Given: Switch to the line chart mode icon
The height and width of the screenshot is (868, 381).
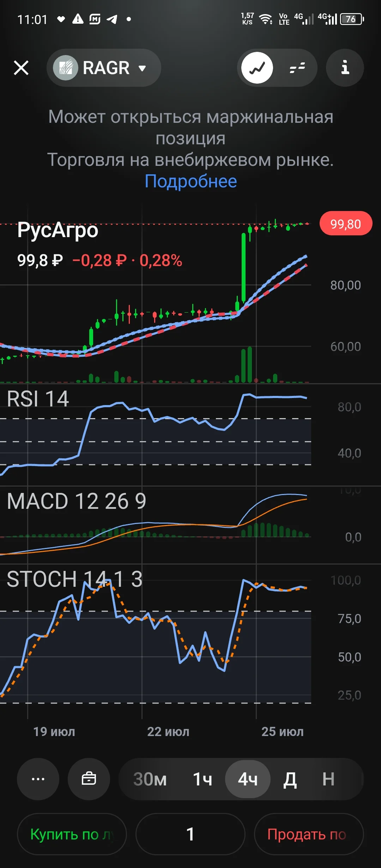Looking at the screenshot, I should click(257, 68).
